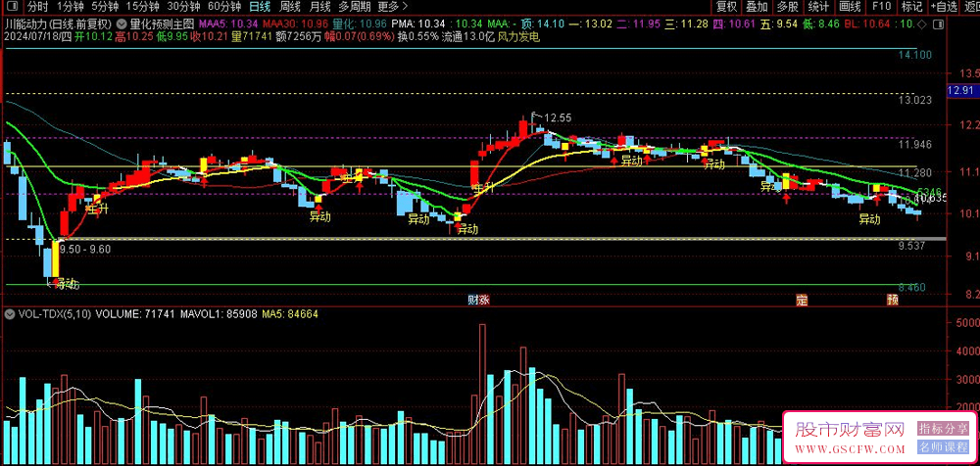The height and width of the screenshot is (466, 980).
Task: Click the 9.50 - 9.60 price range label
Action: click(x=85, y=249)
